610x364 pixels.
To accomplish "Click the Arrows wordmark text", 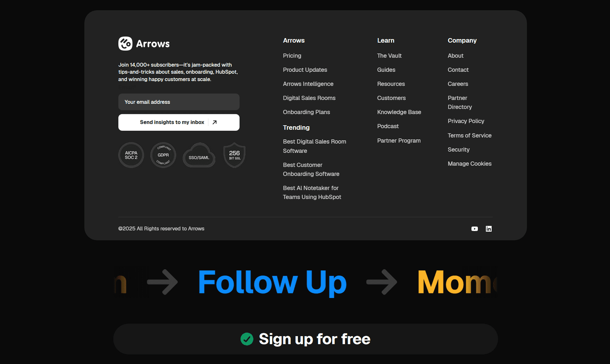I will point(153,44).
